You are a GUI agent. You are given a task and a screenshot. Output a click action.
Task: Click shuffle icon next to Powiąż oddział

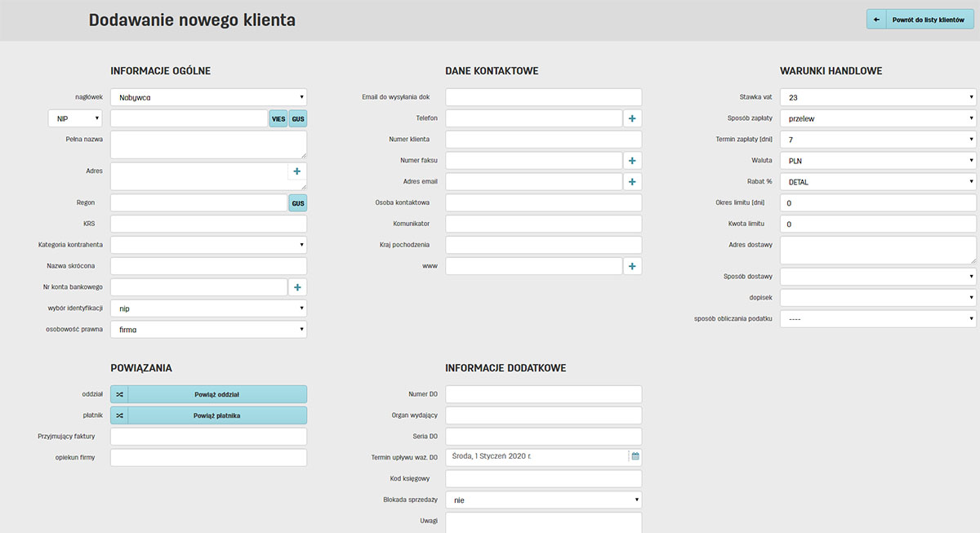click(119, 394)
